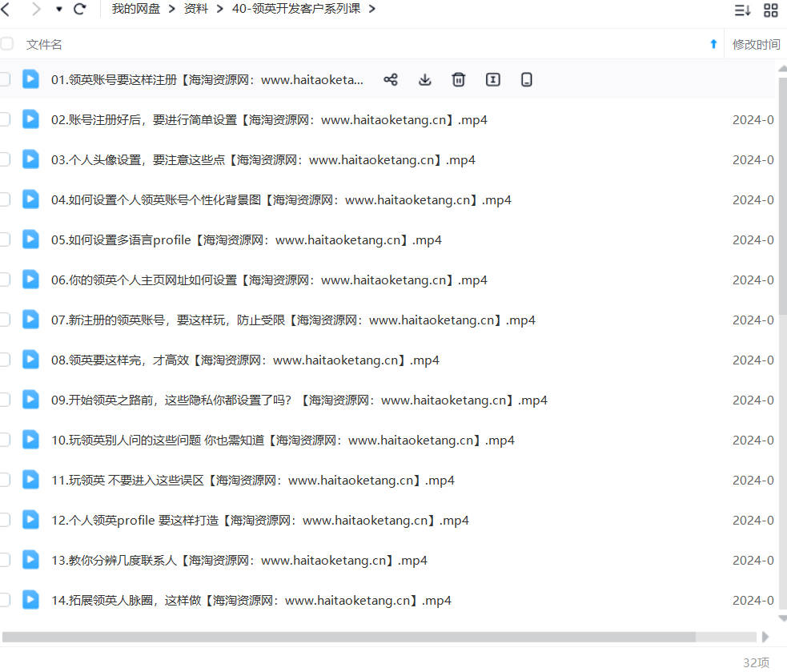Click the 32项 item count label
This screenshot has height=672, width=787.
[x=756, y=662]
